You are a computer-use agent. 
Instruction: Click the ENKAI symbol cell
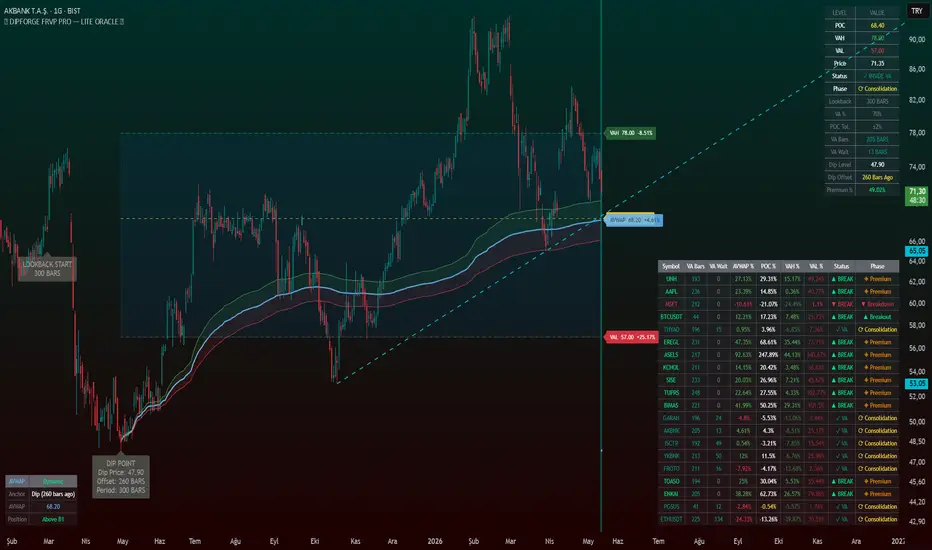671,494
